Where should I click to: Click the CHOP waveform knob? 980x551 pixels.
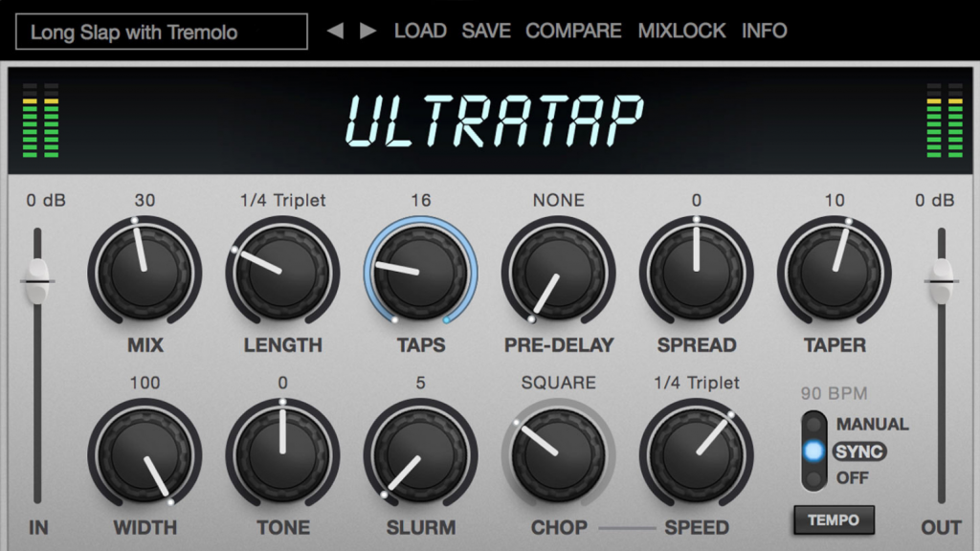click(558, 453)
